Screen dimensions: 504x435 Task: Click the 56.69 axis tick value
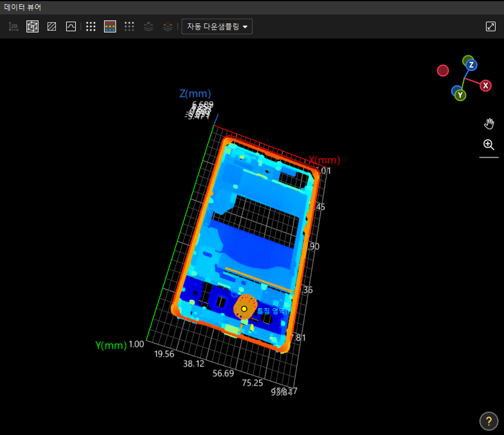[223, 373]
